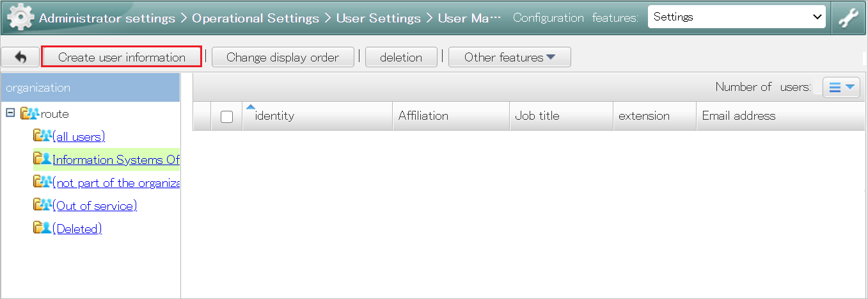Click the Out of service folder icon
Screen dimensions: 868x299
click(42, 205)
